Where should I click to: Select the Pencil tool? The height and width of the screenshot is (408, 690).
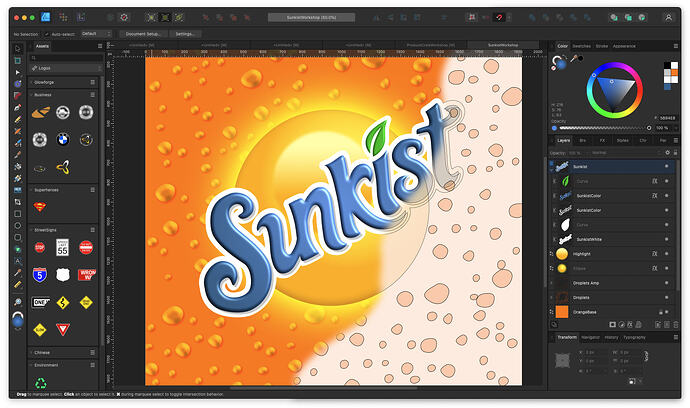(x=18, y=119)
